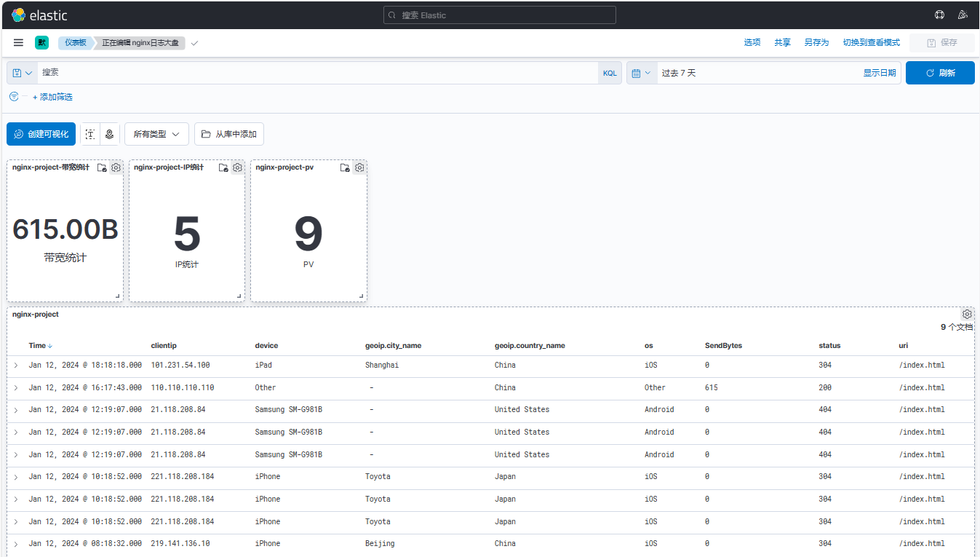Click the 添加筛选 link
980x557 pixels.
pyautogui.click(x=53, y=97)
